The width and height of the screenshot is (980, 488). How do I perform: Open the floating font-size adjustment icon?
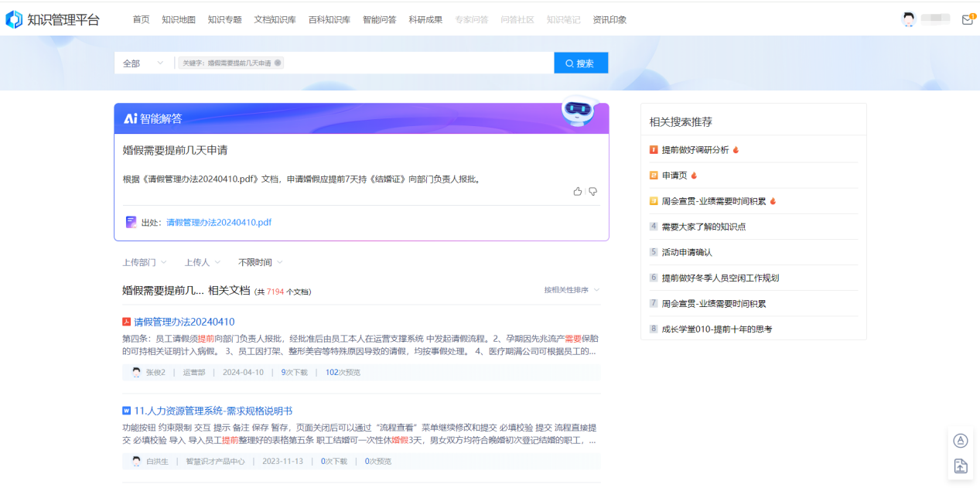coord(961,440)
